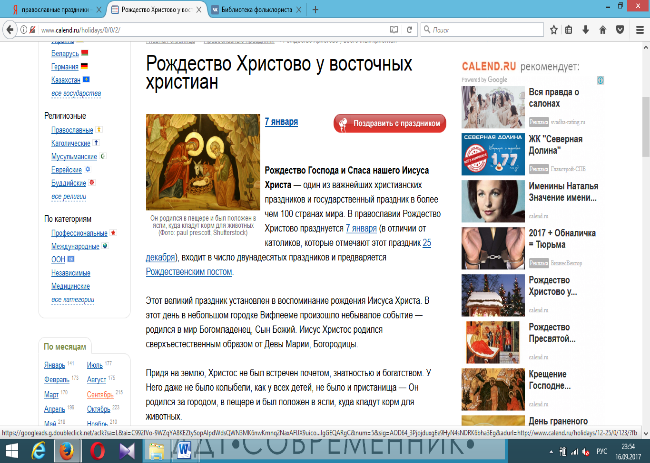Show все религии link
Image resolution: width=650 pixels, height=463 pixels.
click(x=69, y=196)
